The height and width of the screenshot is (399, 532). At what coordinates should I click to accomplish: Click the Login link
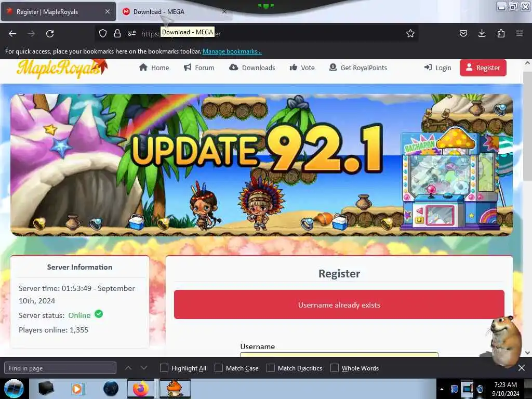click(x=437, y=68)
